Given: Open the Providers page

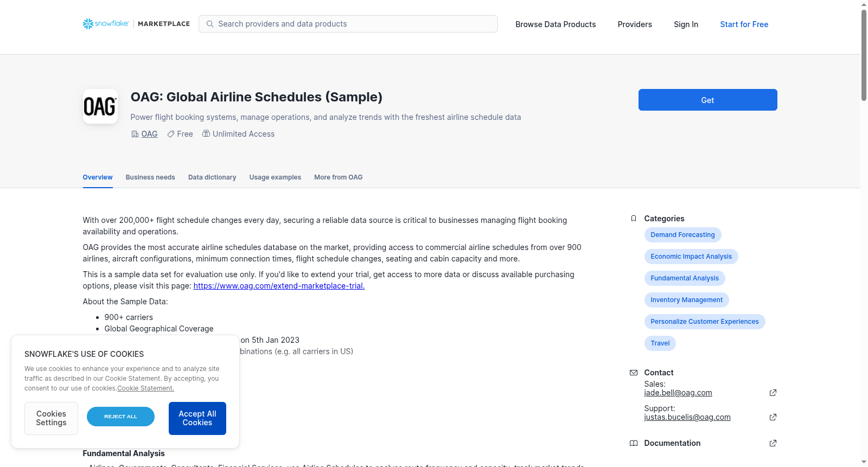Looking at the screenshot, I should 635,24.
